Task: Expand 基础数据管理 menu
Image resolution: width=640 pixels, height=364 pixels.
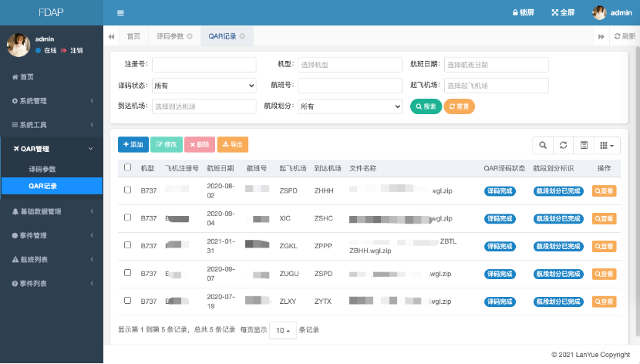Action: pos(52,211)
